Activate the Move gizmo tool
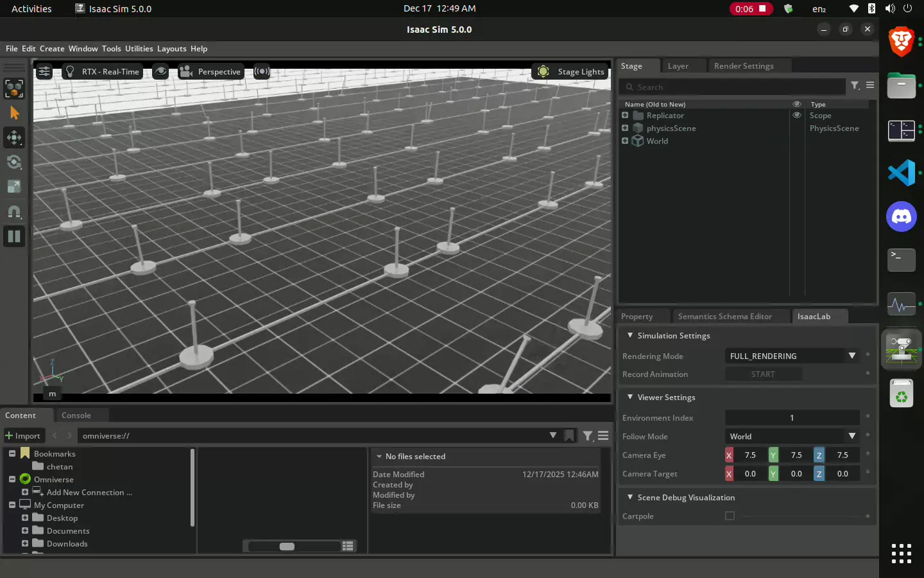 coord(14,137)
